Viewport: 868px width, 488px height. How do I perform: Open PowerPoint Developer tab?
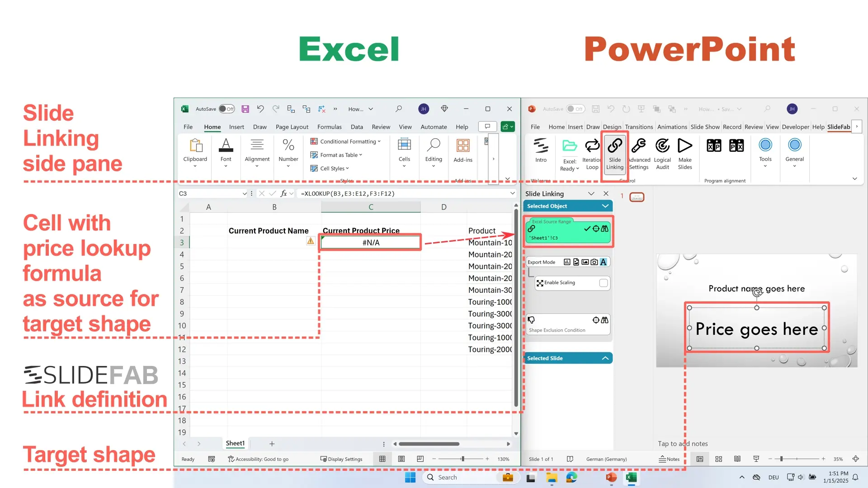795,127
